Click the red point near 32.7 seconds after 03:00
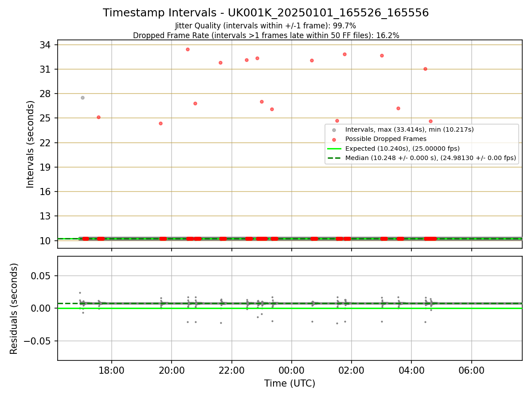 (x=382, y=55)
